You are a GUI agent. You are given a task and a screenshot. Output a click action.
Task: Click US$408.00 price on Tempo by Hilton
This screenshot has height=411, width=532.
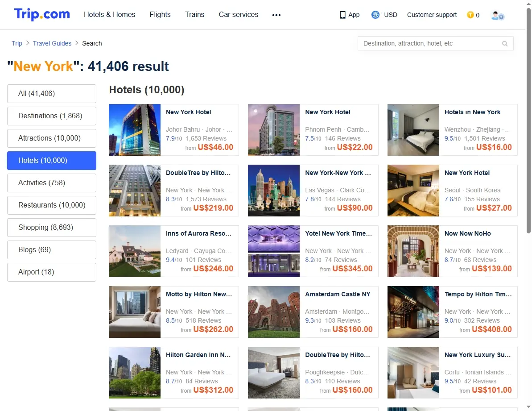click(x=491, y=329)
